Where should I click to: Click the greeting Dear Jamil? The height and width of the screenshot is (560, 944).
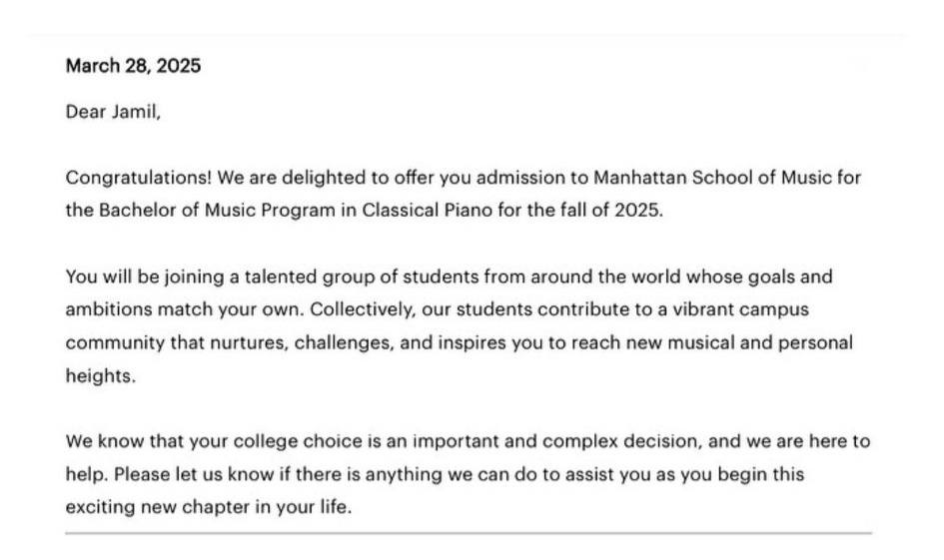113,112
